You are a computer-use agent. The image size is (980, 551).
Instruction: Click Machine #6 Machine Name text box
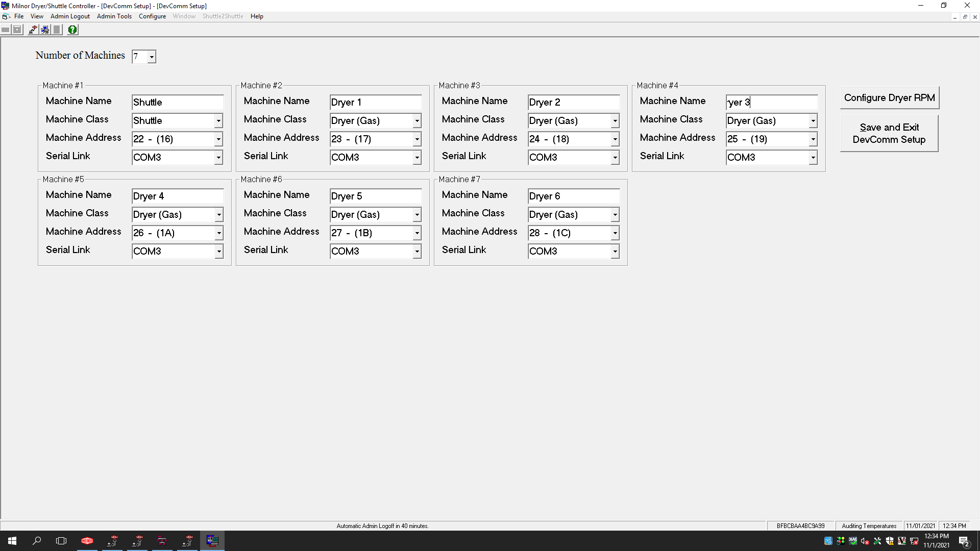tap(375, 196)
